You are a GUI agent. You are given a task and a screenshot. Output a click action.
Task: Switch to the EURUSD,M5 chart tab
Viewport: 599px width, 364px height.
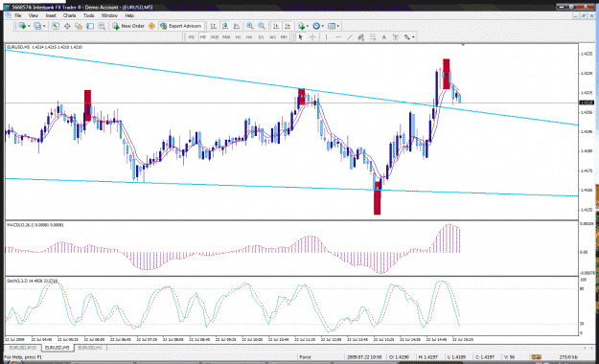(x=57, y=348)
